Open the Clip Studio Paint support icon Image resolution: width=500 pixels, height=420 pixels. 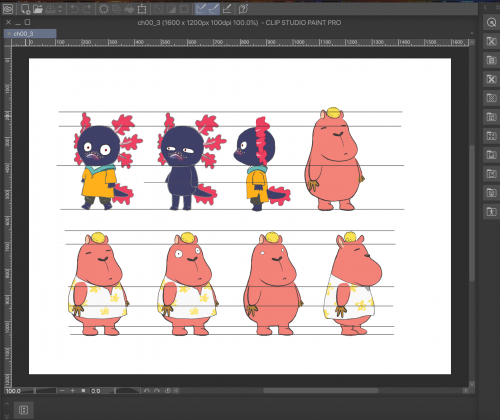click(x=244, y=9)
